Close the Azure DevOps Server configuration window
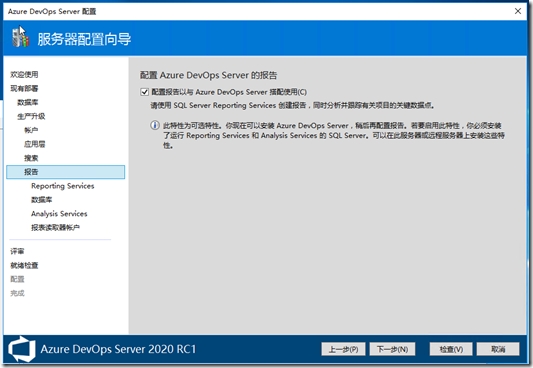 point(518,11)
